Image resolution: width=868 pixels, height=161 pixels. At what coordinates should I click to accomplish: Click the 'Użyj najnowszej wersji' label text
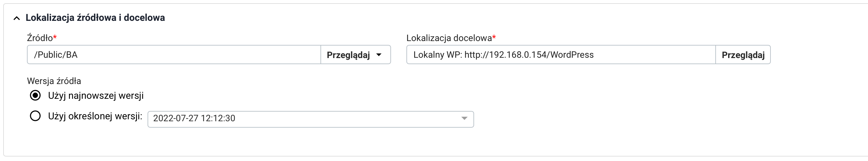pyautogui.click(x=96, y=96)
